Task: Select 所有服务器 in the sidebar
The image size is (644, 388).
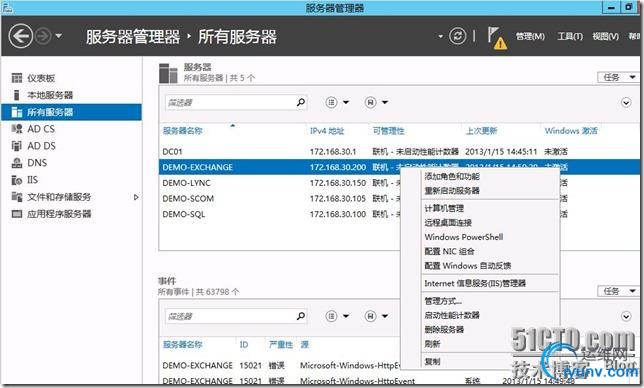Action: [x=71, y=112]
